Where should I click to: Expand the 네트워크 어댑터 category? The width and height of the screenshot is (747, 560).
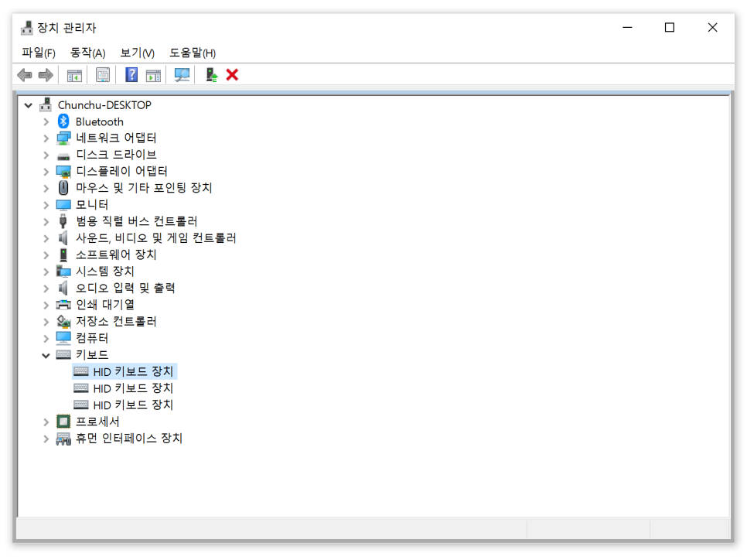[46, 138]
